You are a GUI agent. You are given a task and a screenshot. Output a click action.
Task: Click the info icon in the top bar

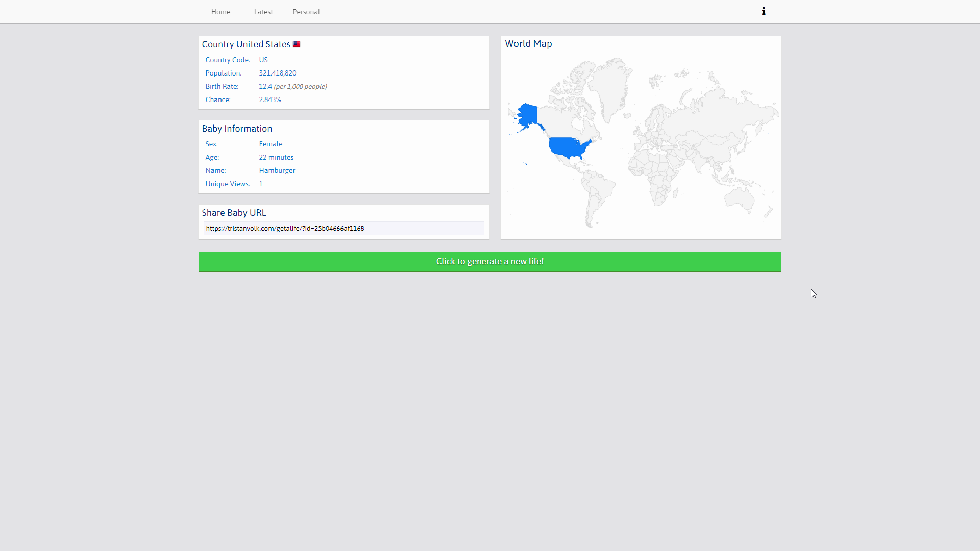[763, 11]
